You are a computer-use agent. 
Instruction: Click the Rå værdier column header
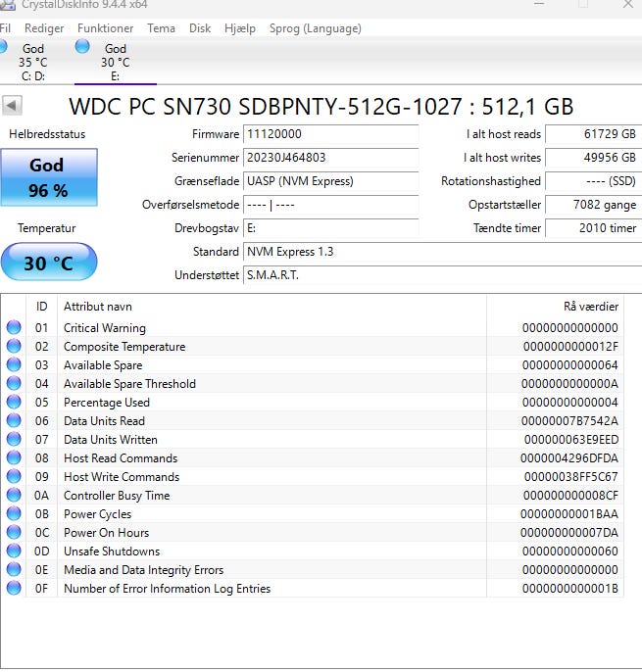(x=590, y=307)
